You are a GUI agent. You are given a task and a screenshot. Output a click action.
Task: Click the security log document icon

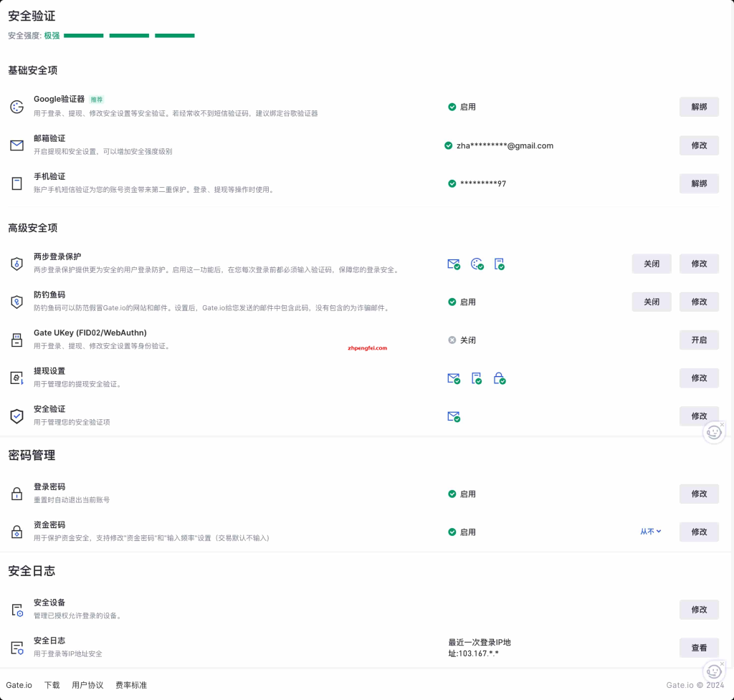[17, 648]
